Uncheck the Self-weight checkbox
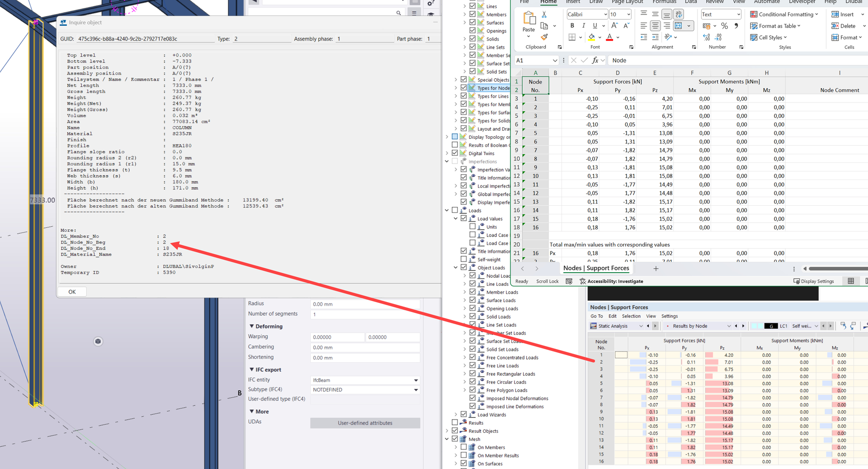Screen dimensions: 868x469 [463, 259]
